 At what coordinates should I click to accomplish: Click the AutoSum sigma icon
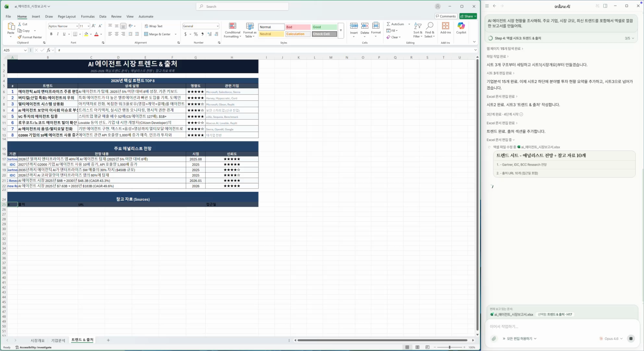(388, 24)
